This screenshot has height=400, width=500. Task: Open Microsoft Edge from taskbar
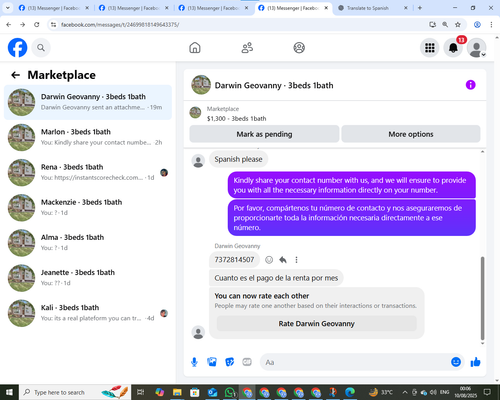coord(350,392)
